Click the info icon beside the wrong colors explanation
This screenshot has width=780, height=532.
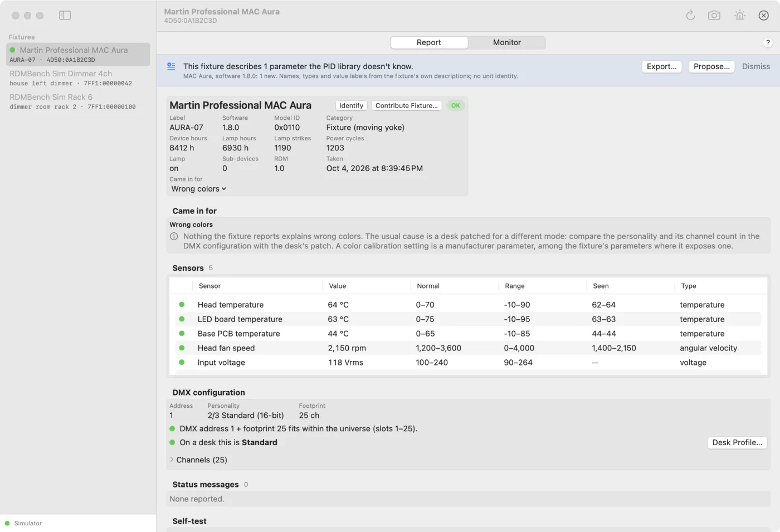[x=174, y=236]
